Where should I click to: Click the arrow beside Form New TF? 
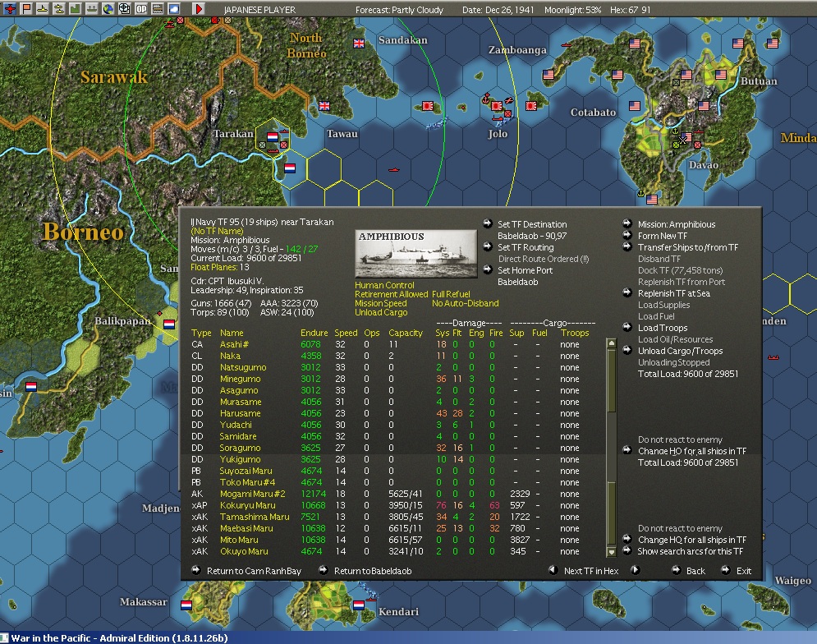point(627,235)
